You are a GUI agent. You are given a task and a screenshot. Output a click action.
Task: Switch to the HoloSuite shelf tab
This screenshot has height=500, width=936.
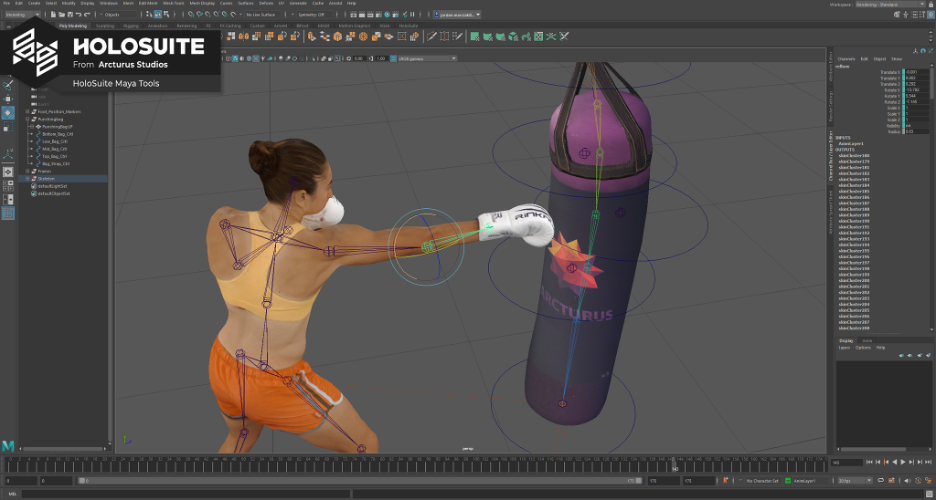[408, 26]
